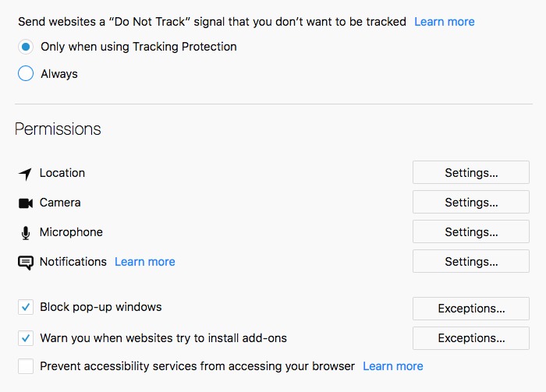The image size is (546, 392).
Task: Open Do Not Track Learn more link
Action: pyautogui.click(x=445, y=22)
